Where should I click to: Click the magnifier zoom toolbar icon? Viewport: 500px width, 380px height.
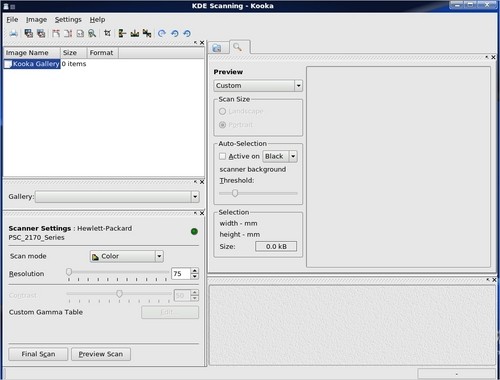pos(92,33)
